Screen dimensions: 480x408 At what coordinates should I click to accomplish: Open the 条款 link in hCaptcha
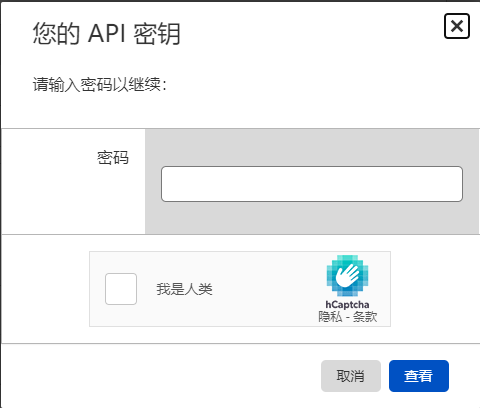coord(365,316)
